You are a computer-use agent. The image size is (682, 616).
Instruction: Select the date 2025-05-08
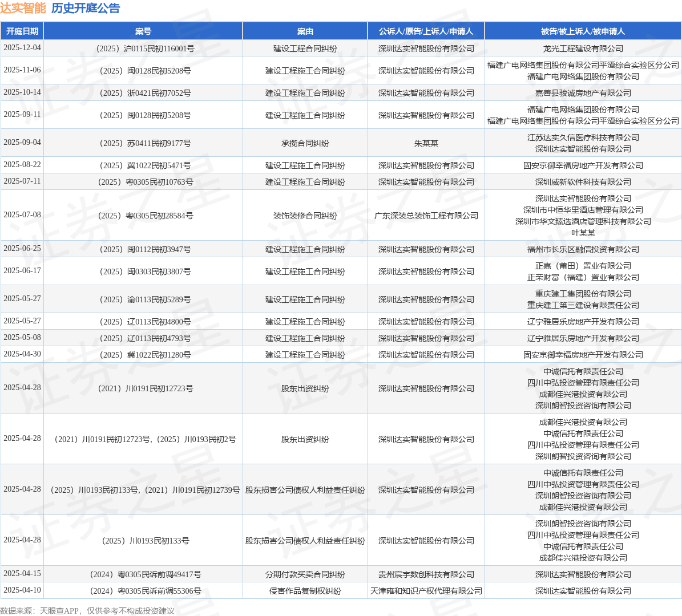click(22, 337)
